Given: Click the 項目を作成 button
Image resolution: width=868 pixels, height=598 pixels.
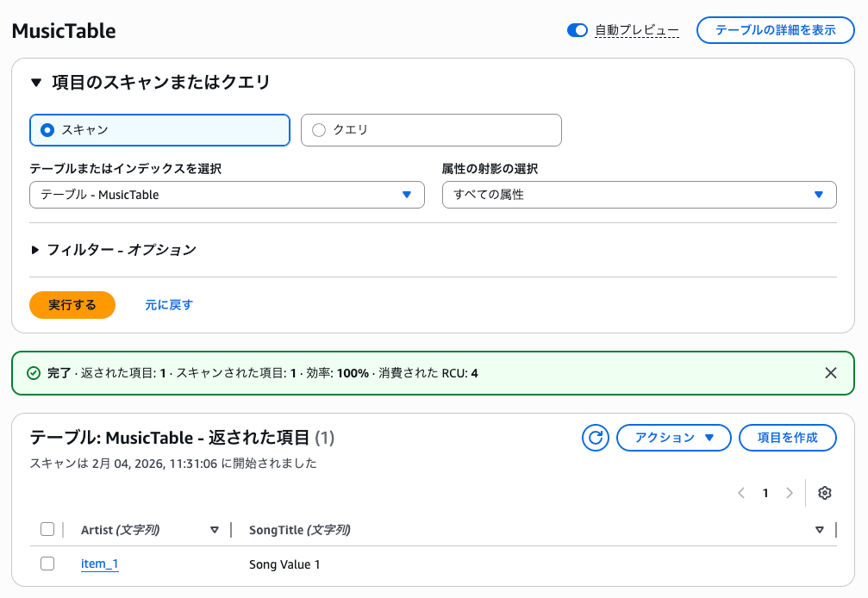Looking at the screenshot, I should [787, 438].
